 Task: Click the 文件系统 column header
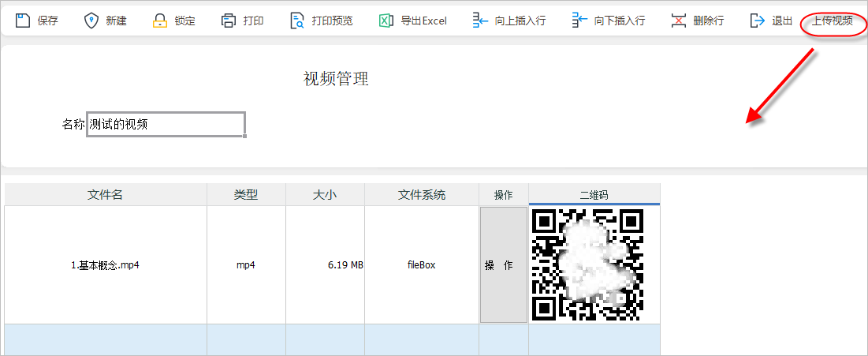(422, 195)
